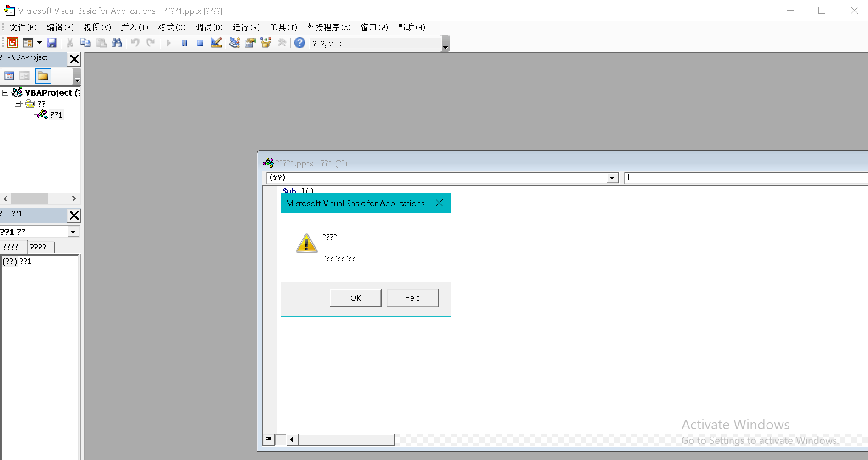Click the Project panel scroll-right arrow
868x460 pixels.
point(74,199)
